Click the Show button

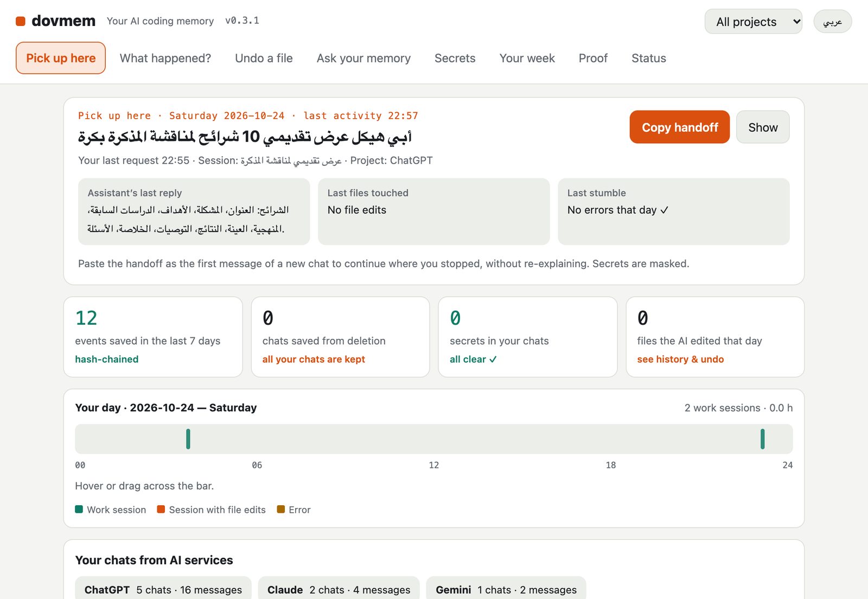pos(763,127)
